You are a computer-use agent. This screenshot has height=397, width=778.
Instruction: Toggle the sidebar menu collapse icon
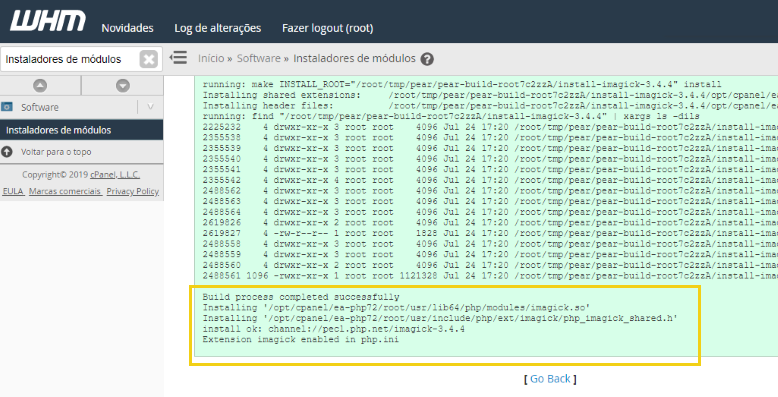click(178, 58)
